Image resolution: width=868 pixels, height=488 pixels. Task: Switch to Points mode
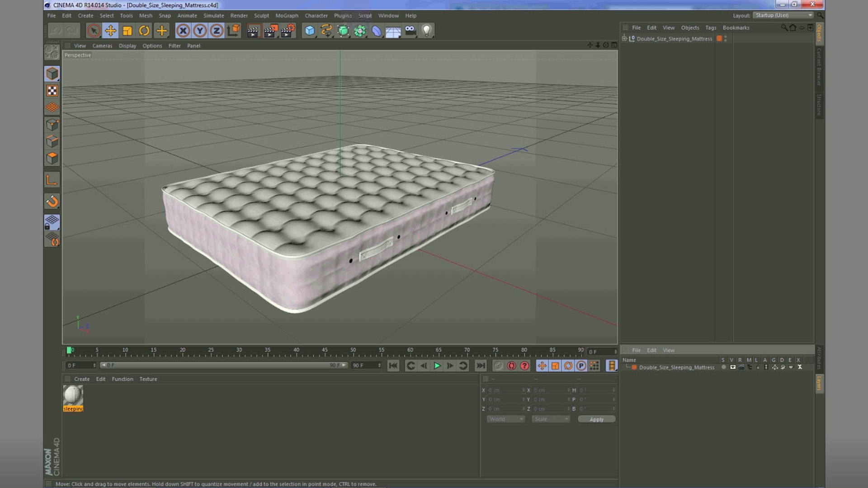tap(52, 125)
